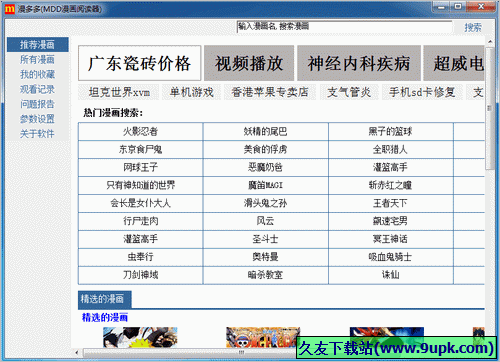Click the vertical scrollbar up arrow
The height and width of the screenshot is (362, 500).
(x=490, y=42)
